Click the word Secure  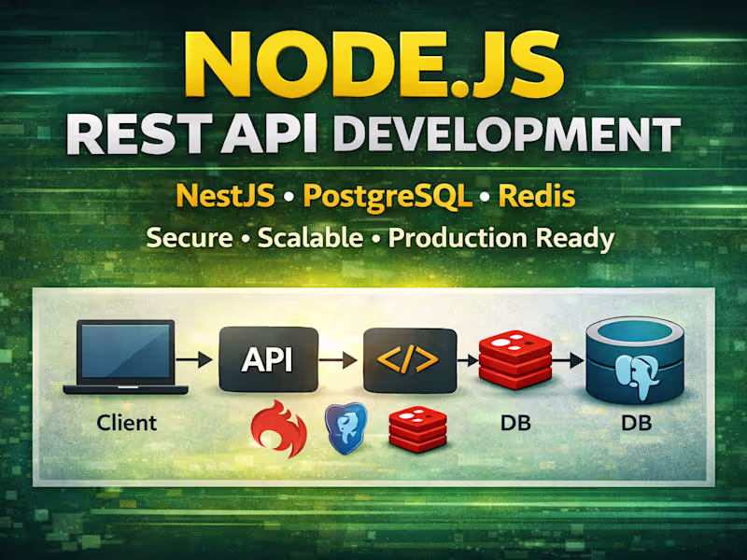(190, 238)
